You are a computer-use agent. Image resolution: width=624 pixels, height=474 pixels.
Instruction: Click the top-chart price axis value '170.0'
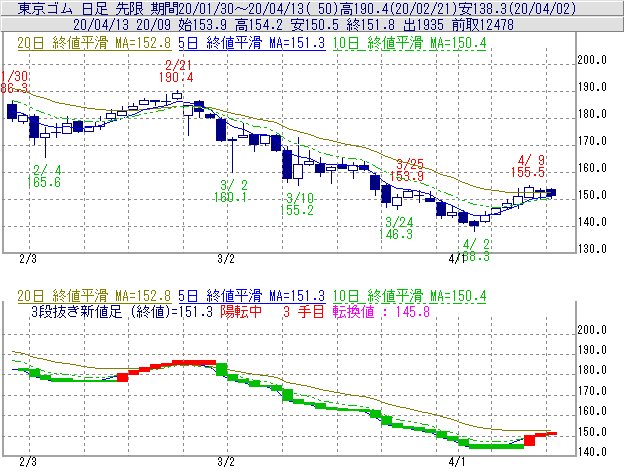[592, 141]
